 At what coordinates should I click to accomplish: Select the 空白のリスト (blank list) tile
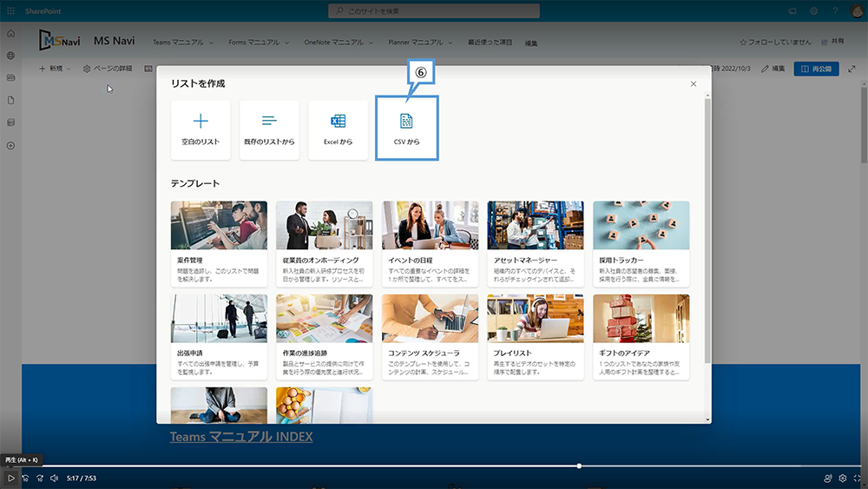pos(201,129)
